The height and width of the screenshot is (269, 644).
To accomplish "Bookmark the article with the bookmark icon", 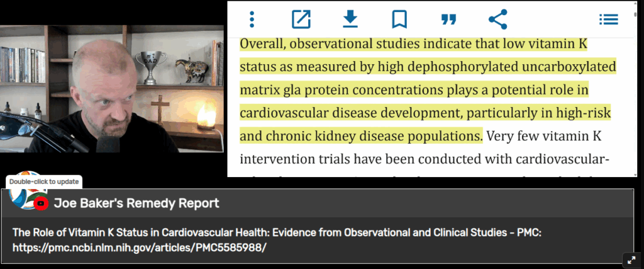I will point(399,20).
